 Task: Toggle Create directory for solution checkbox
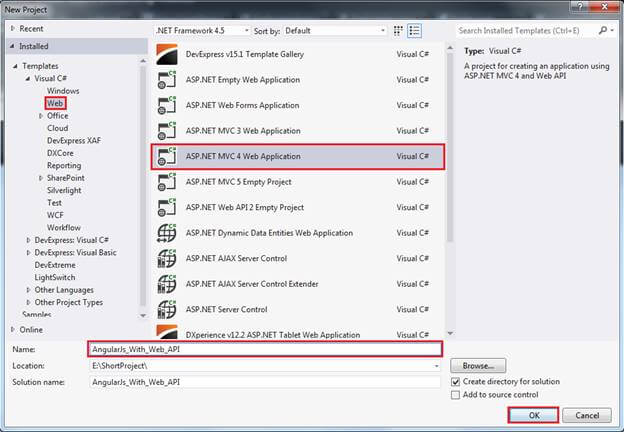tap(456, 382)
